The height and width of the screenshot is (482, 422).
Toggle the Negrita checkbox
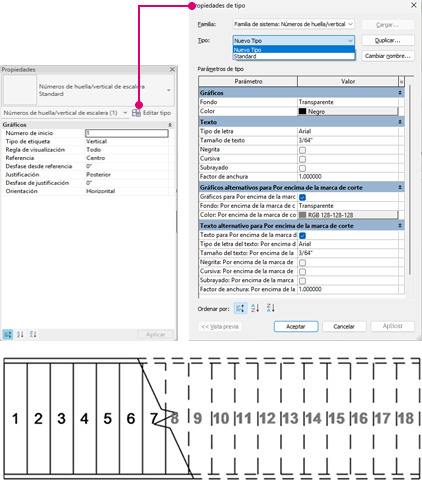click(x=302, y=150)
